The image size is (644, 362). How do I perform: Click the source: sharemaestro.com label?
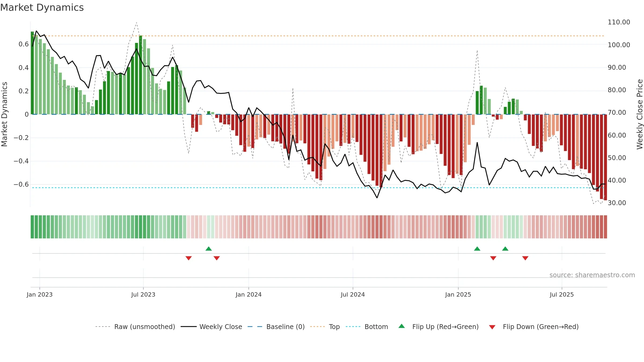pyautogui.click(x=592, y=275)
